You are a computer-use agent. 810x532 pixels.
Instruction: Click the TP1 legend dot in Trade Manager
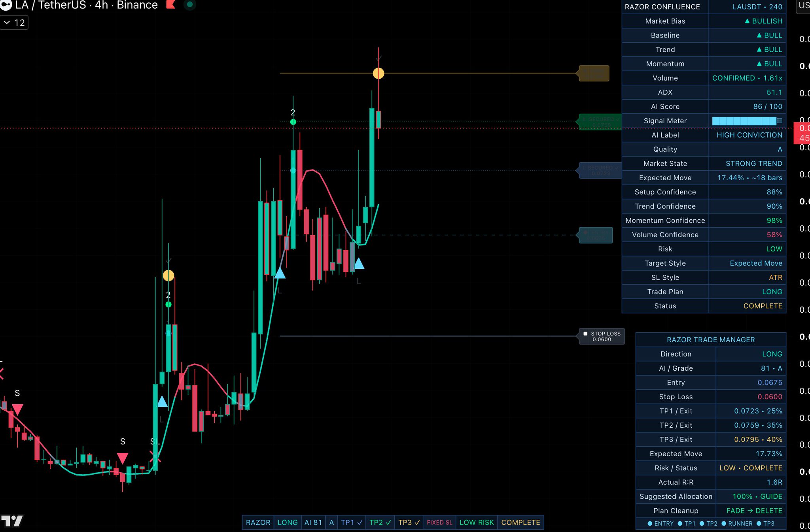tap(680, 523)
